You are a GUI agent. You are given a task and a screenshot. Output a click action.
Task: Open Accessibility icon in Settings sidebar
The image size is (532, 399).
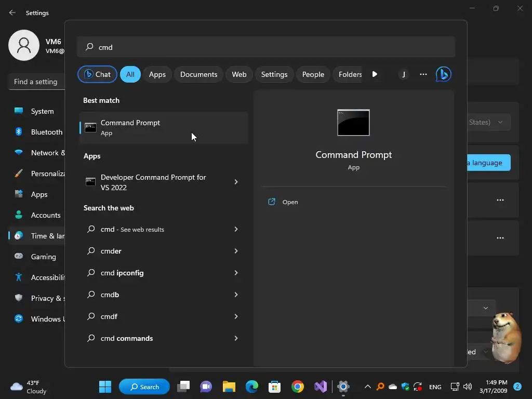pyautogui.click(x=19, y=277)
